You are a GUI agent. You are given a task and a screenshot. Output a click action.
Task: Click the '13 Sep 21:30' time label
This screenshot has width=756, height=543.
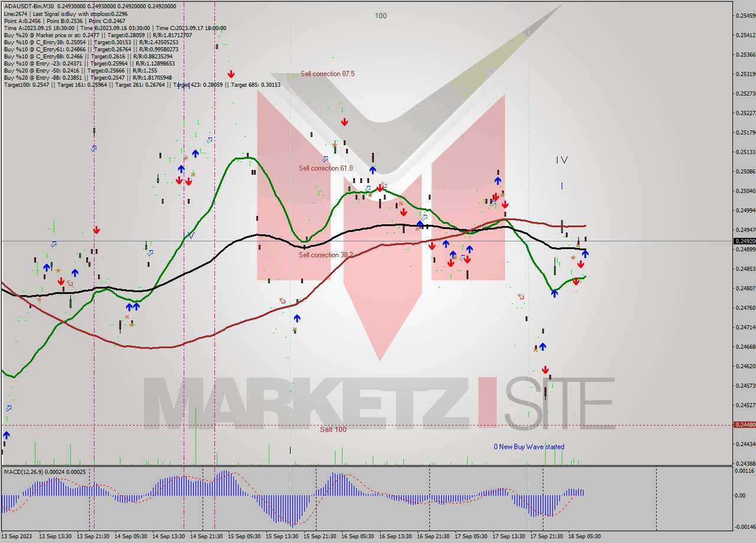(93, 537)
